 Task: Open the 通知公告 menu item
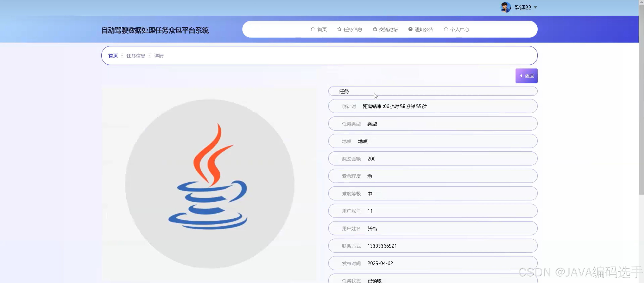click(421, 30)
